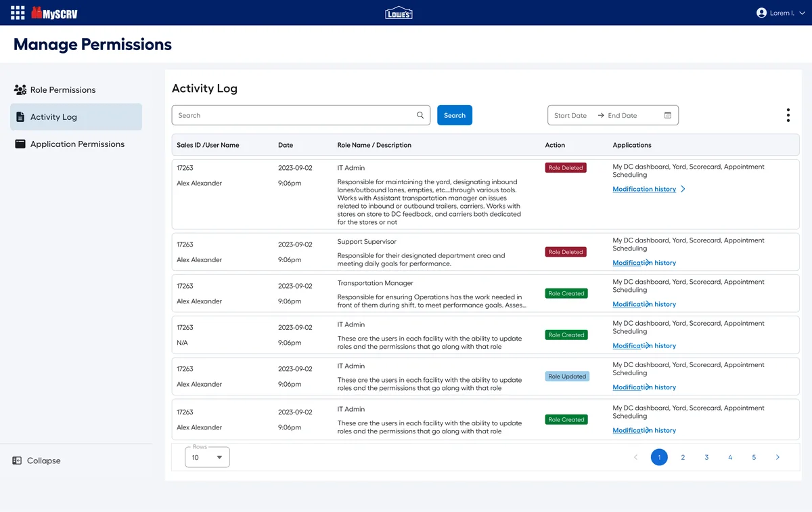Image resolution: width=812 pixels, height=512 pixels.
Task: Open the three-dot more options menu
Action: [788, 115]
